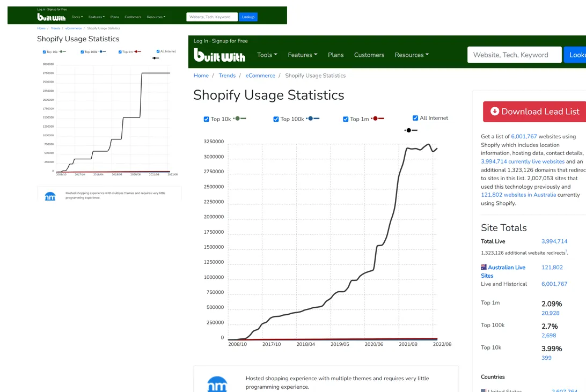Disable the All Internet checkbox in large chart

pos(415,118)
